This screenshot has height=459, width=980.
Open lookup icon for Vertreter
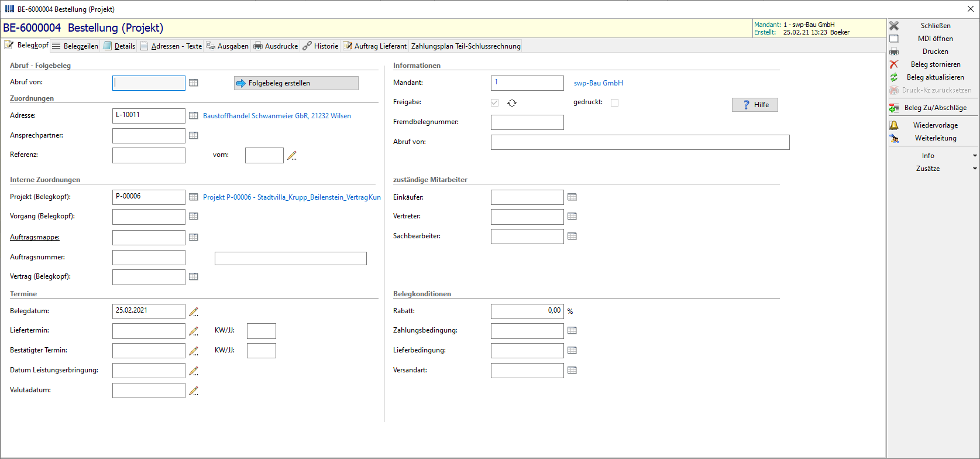(x=572, y=217)
